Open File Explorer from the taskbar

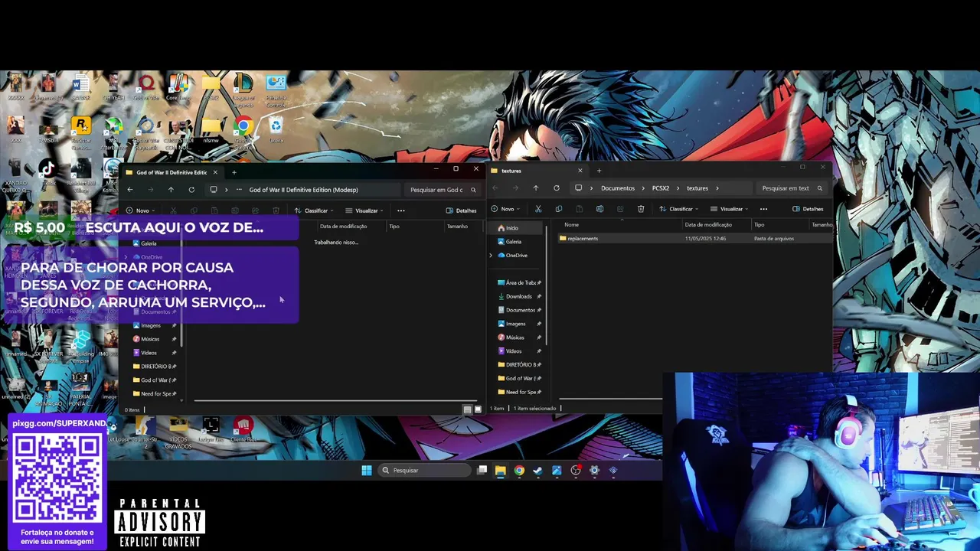[x=500, y=471]
